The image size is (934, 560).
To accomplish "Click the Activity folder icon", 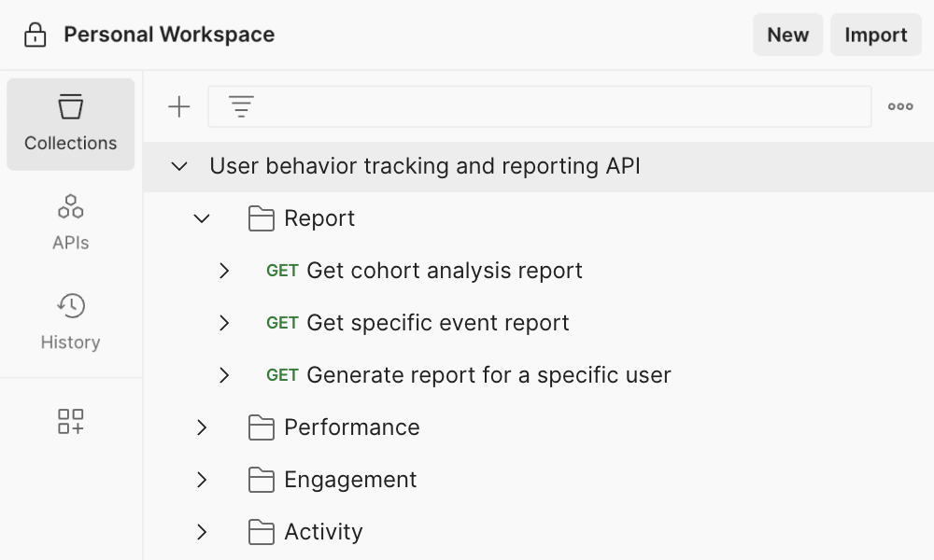I will [x=262, y=532].
